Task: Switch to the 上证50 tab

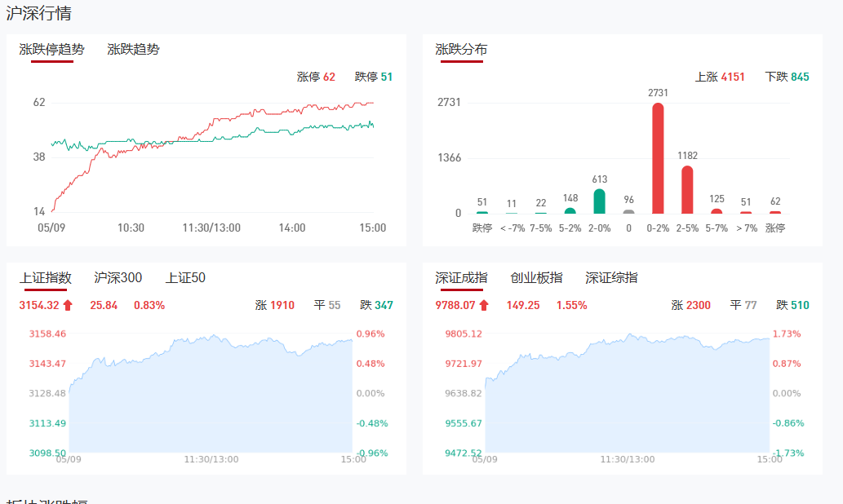Action: click(185, 278)
